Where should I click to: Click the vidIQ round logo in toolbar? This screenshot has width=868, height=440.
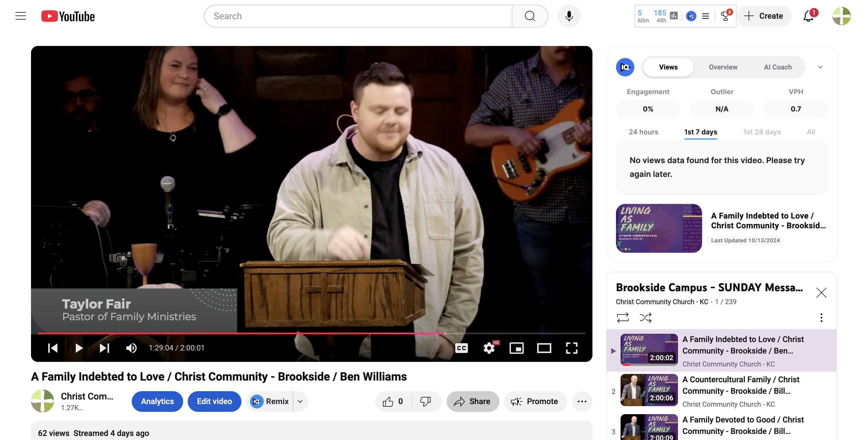coord(691,16)
